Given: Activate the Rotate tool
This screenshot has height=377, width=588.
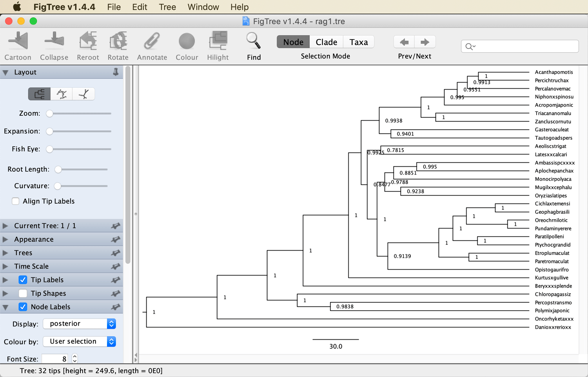Looking at the screenshot, I should 118,41.
